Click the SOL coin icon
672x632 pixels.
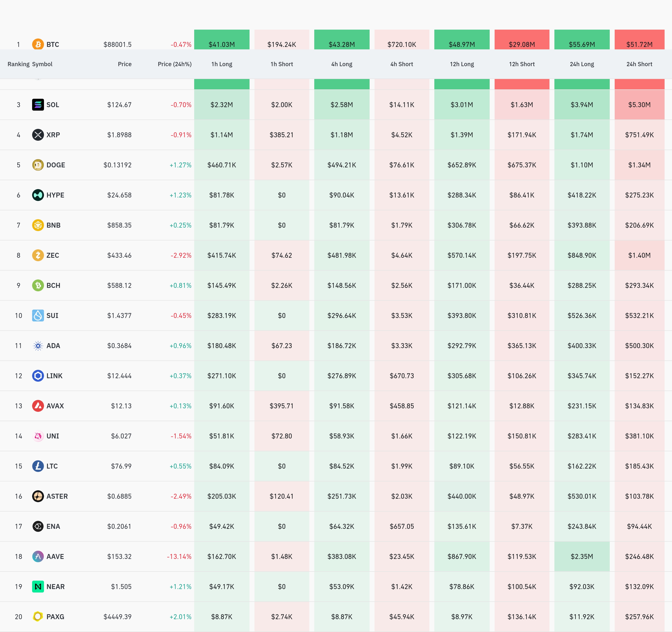38,105
